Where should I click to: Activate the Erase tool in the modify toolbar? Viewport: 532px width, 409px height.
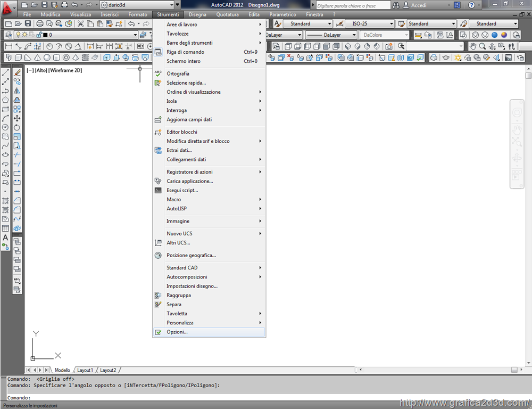click(17, 72)
